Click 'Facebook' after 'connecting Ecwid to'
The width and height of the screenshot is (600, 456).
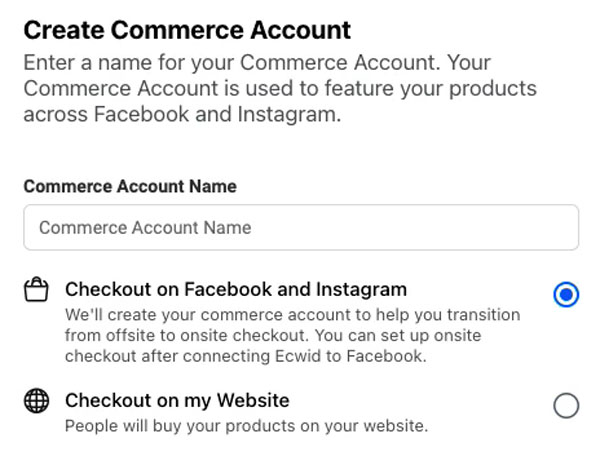click(386, 356)
